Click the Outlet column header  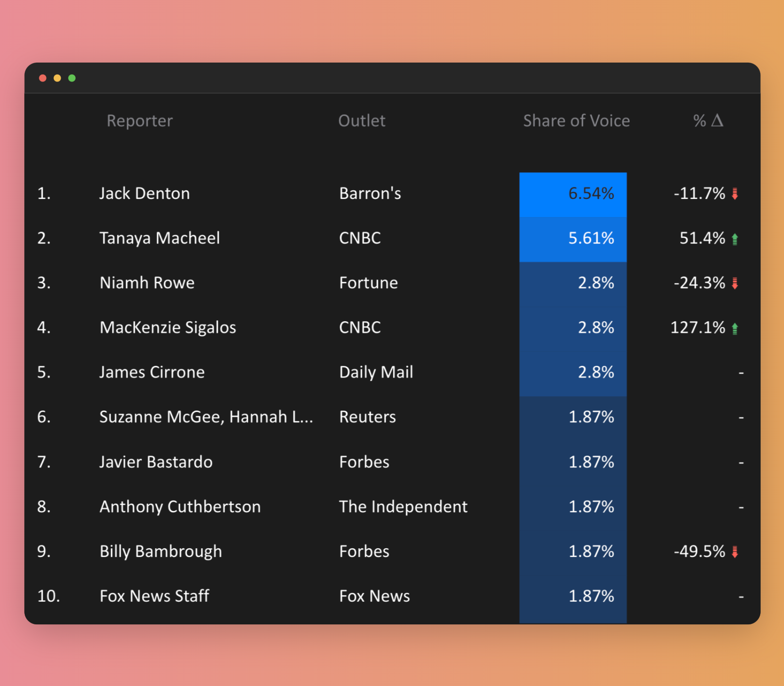[361, 121]
